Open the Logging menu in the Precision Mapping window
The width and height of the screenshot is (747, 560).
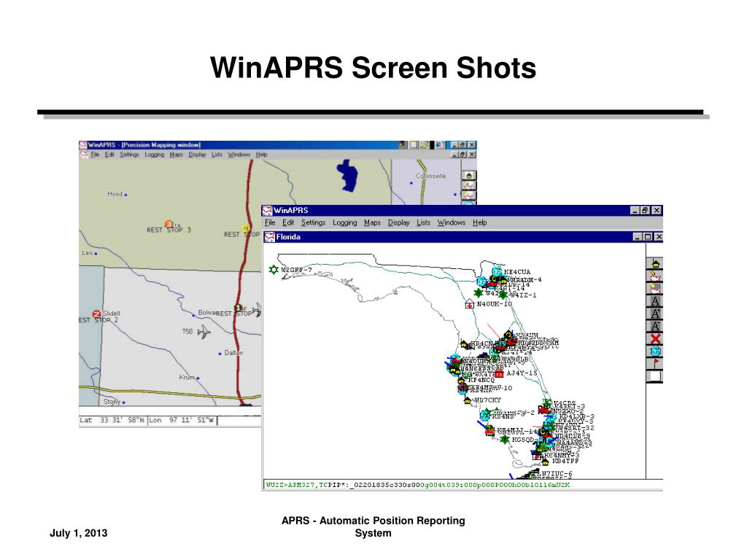point(155,155)
